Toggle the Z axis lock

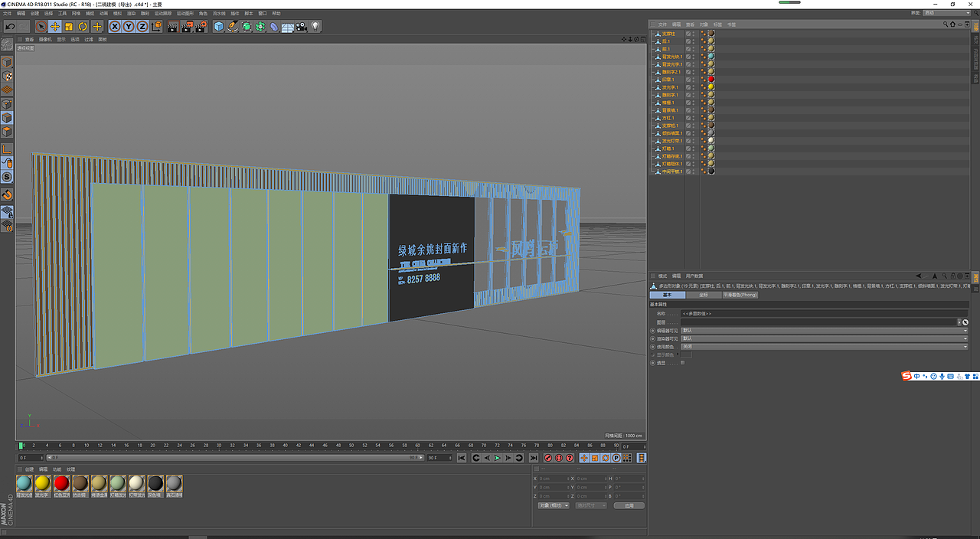[142, 27]
